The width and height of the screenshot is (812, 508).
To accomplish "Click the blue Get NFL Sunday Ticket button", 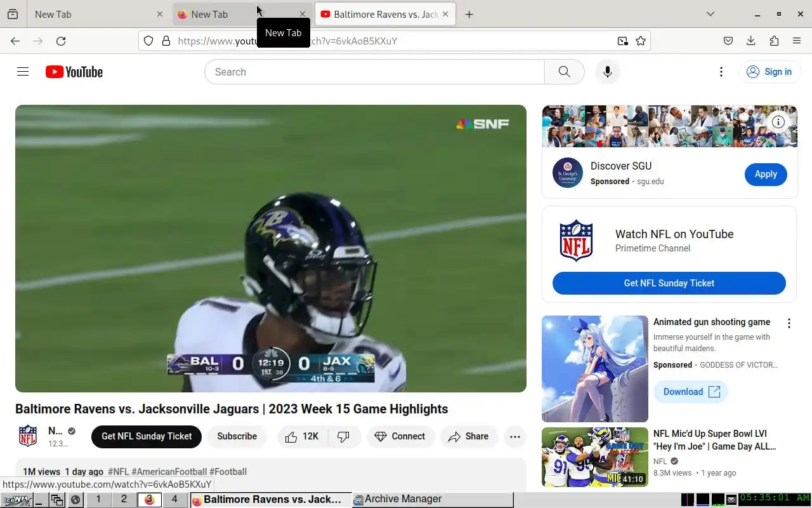I will tap(669, 283).
